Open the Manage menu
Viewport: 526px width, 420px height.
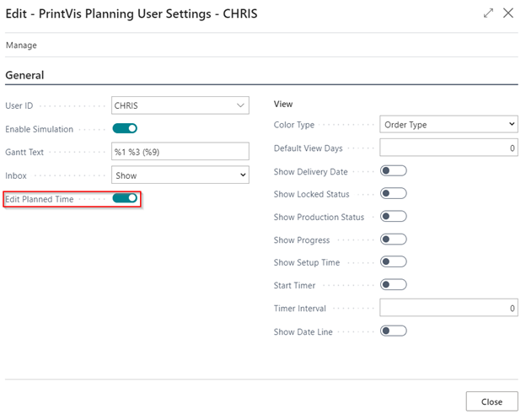21,46
